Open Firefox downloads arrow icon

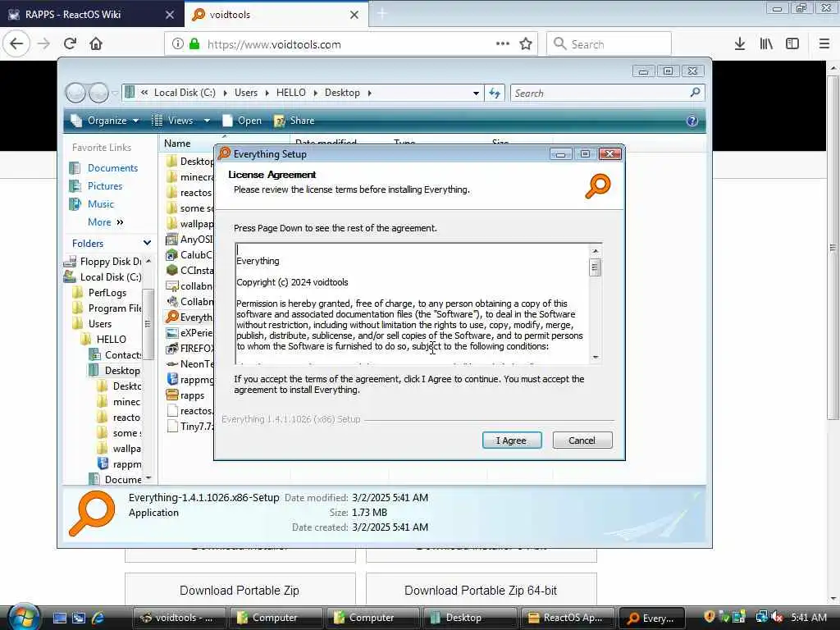pos(739,44)
